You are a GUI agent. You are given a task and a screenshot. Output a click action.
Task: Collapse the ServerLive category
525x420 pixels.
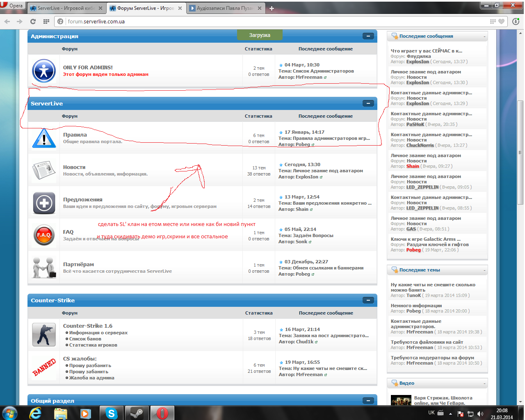click(x=368, y=103)
